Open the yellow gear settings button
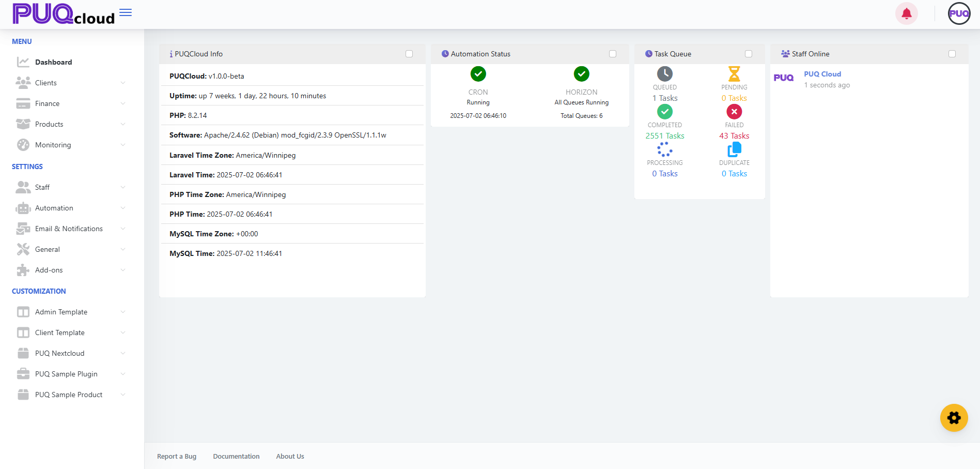 pyautogui.click(x=954, y=418)
